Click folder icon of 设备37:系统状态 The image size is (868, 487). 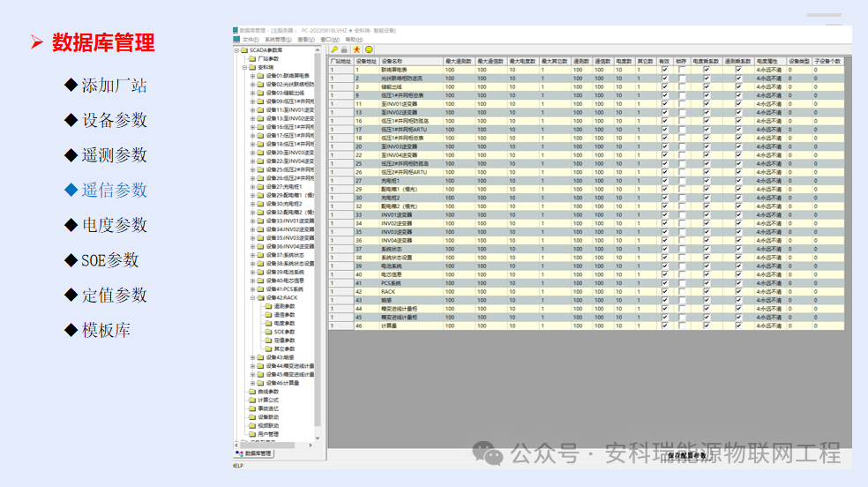pos(260,255)
